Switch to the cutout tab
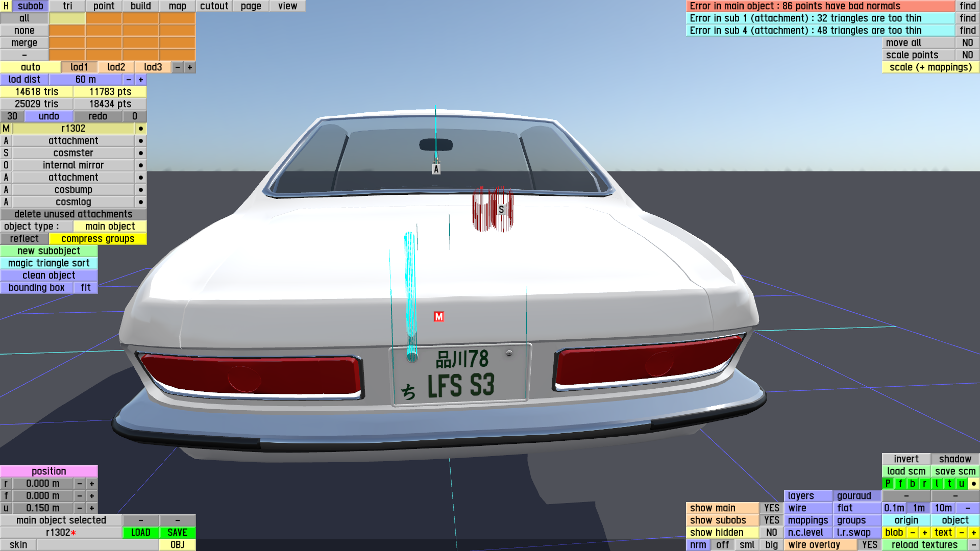The image size is (980, 551). [214, 6]
